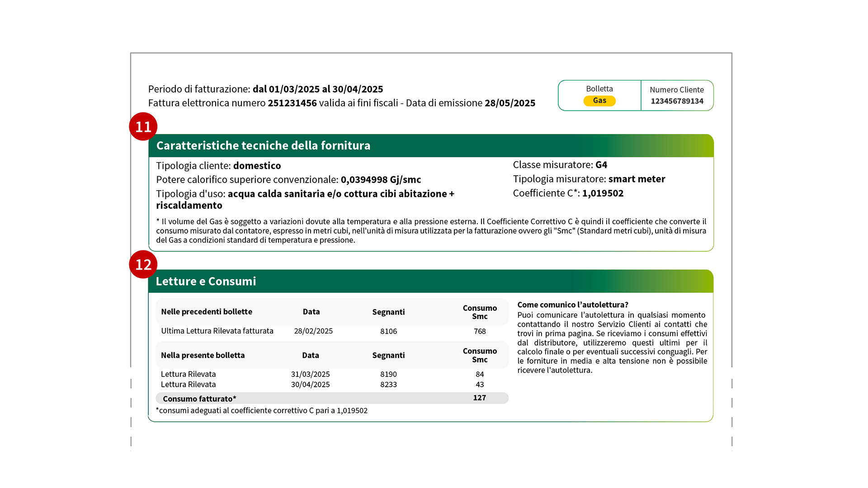868x488 pixels.
Task: Click the Coefficiente C value 1,019502
Action: [x=603, y=193]
